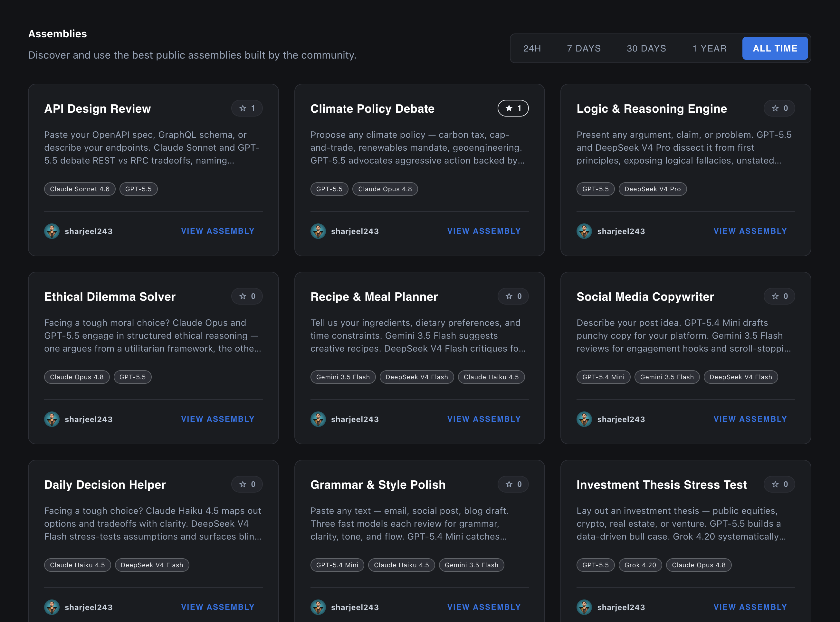
Task: Switch to the 7 DAYS filter
Action: tap(584, 49)
